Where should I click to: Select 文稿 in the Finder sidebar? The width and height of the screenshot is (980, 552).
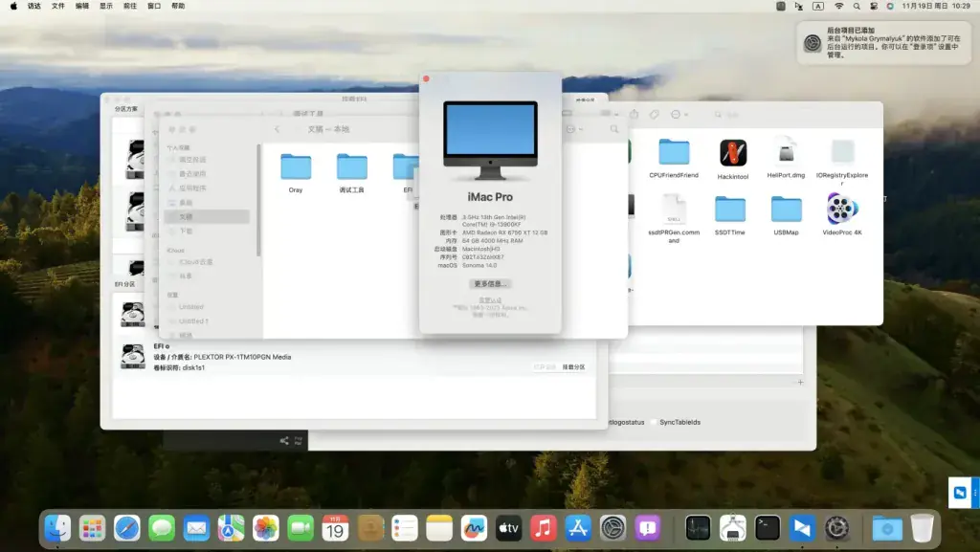[207, 216]
